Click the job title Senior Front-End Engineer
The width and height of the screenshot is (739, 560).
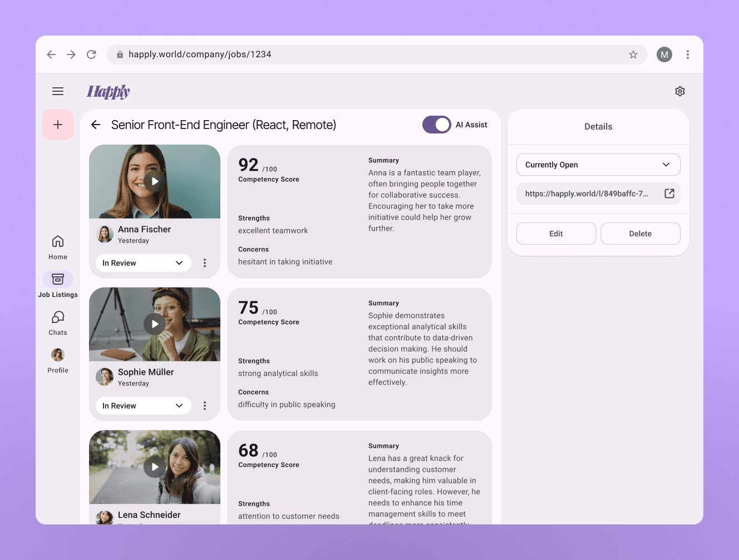[x=224, y=125]
